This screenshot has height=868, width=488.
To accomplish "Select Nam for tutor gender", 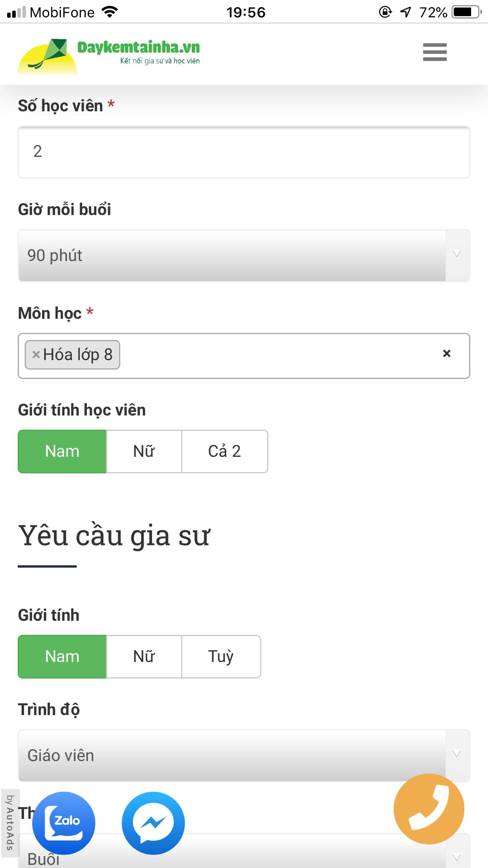I will pos(62,657).
